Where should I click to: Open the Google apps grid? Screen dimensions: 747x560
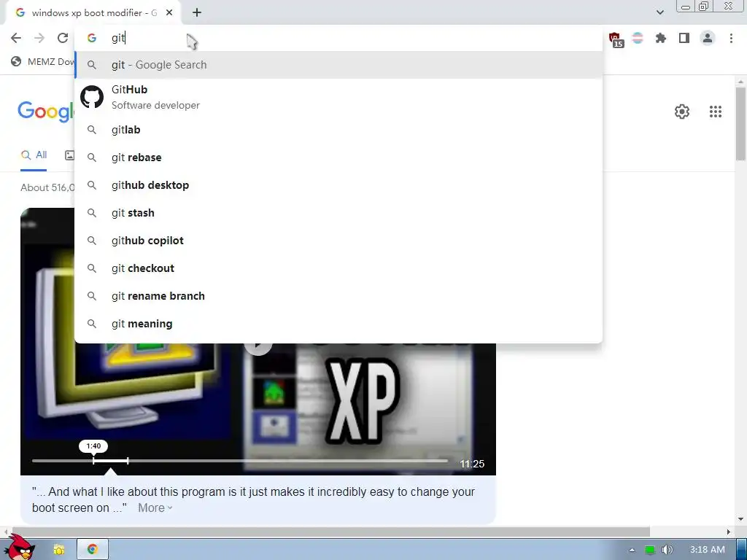point(715,112)
